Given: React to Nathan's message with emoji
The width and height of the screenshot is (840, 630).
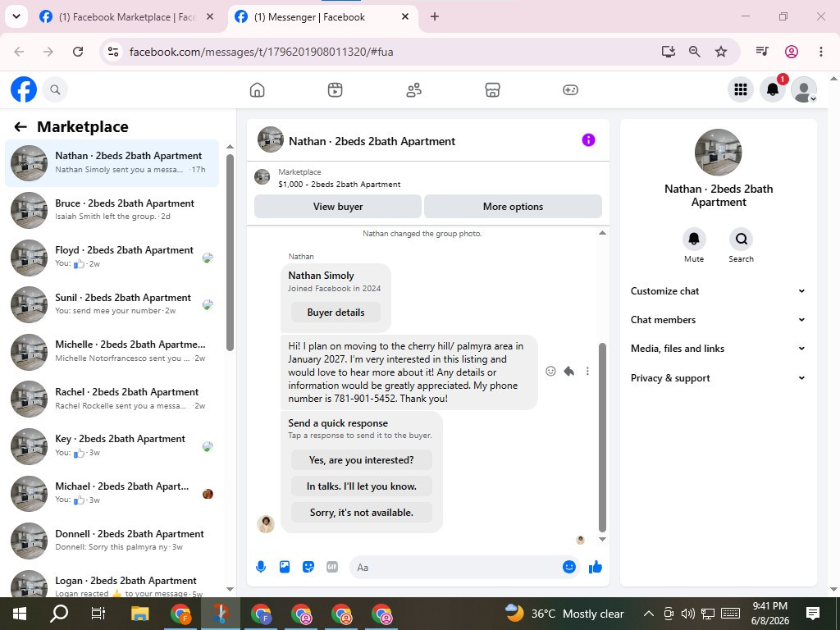Looking at the screenshot, I should point(550,372).
